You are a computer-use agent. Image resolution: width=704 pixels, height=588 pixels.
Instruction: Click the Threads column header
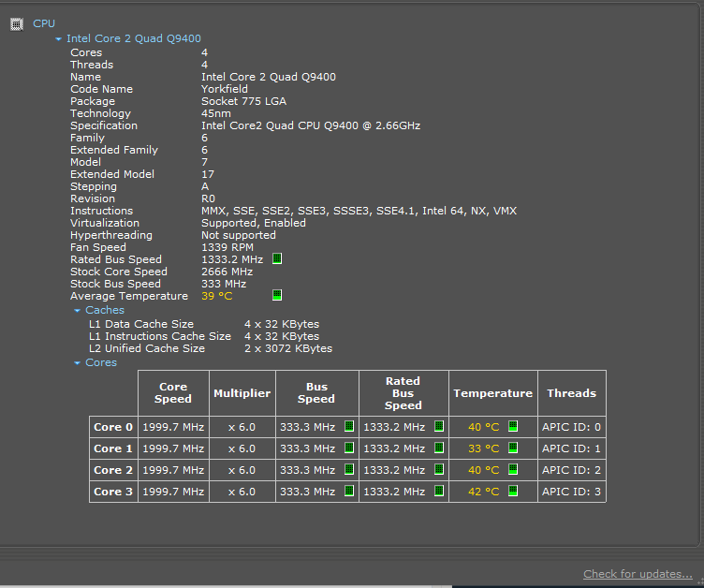[572, 393]
